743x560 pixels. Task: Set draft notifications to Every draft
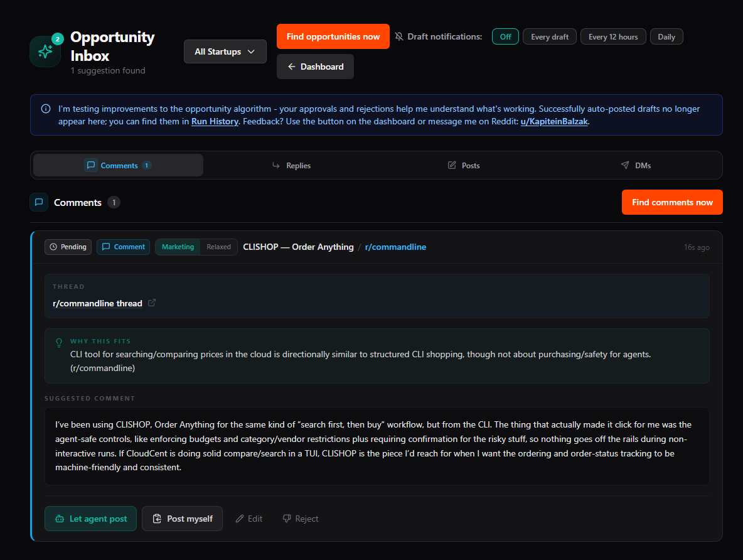(550, 36)
